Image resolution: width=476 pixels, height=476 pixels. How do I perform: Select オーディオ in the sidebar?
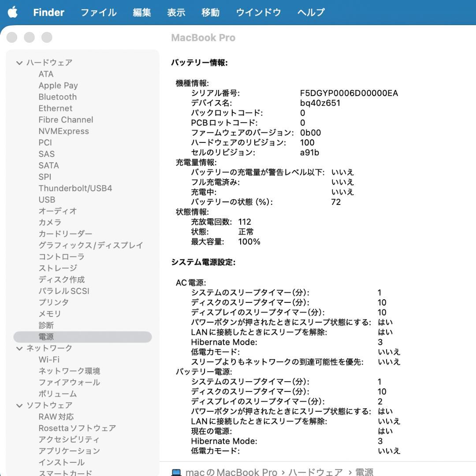coord(57,211)
